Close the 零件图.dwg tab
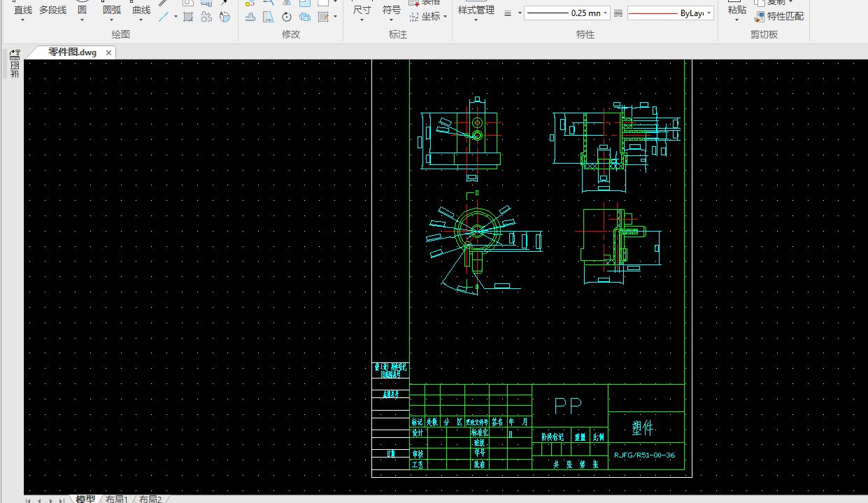 pyautogui.click(x=108, y=53)
